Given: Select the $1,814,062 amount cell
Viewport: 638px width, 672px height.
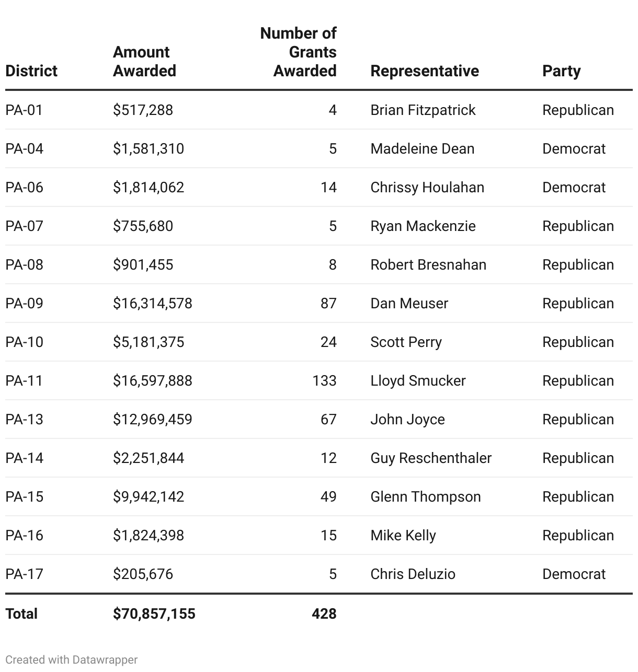Looking at the screenshot, I should tap(149, 188).
